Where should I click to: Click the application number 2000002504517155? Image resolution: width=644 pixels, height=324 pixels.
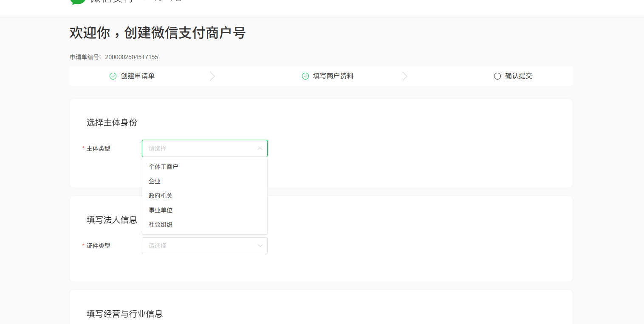coord(132,57)
